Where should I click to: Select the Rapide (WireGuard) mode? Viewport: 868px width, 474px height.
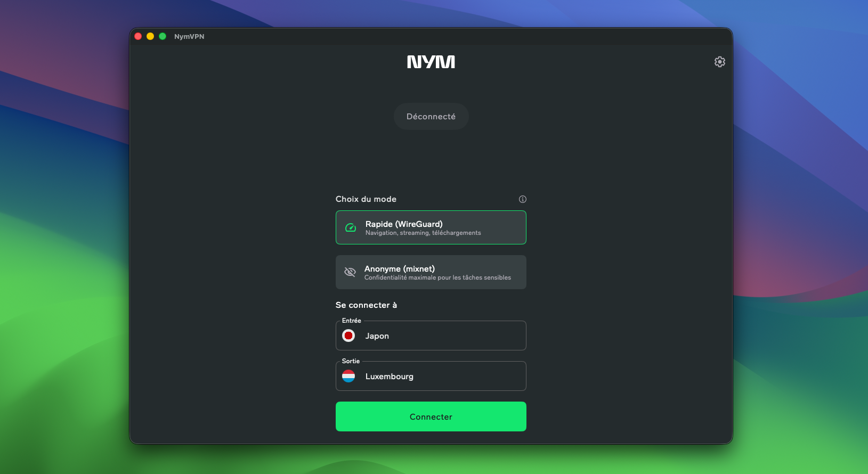431,227
